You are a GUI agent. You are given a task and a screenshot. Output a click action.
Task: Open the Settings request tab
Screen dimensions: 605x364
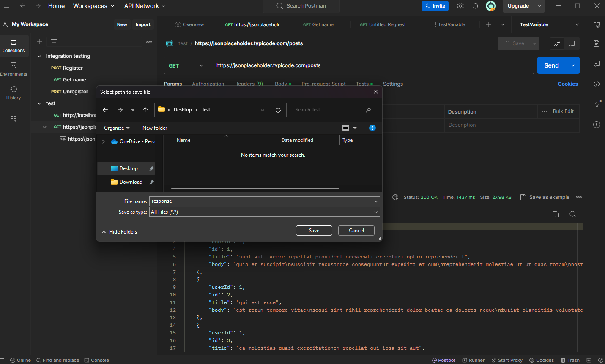[393, 84]
